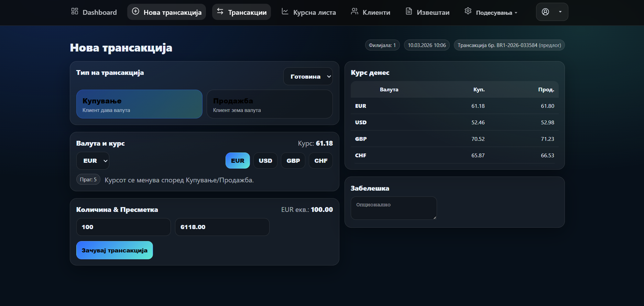Go to the Клиенти tab
The image size is (644, 306).
click(x=376, y=13)
